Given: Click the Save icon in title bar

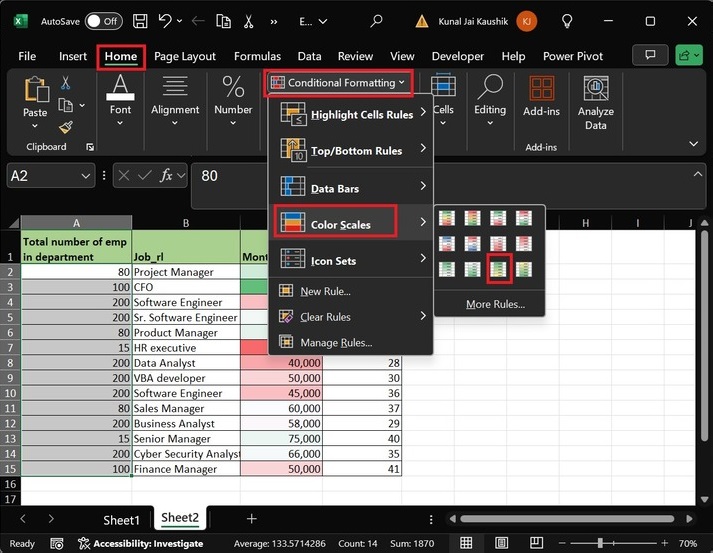Looking at the screenshot, I should click(x=140, y=20).
